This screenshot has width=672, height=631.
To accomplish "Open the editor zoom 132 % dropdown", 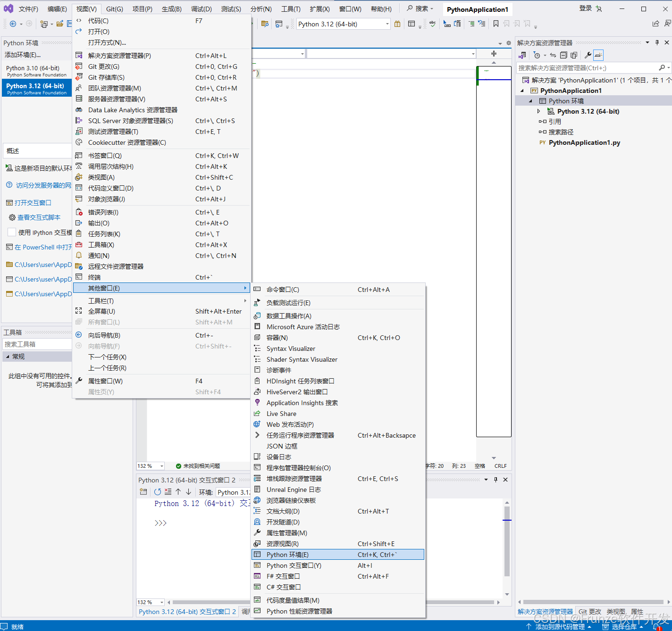I will coord(161,466).
